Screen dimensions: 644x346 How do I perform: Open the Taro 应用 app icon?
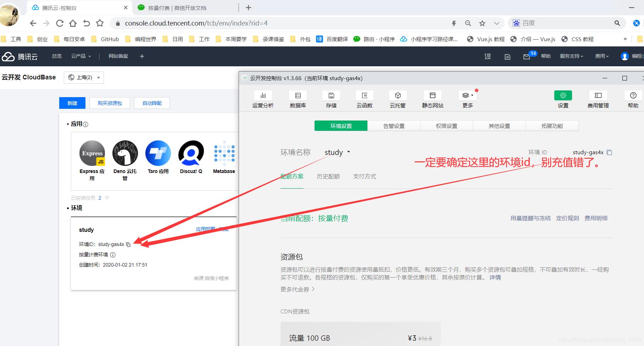158,153
